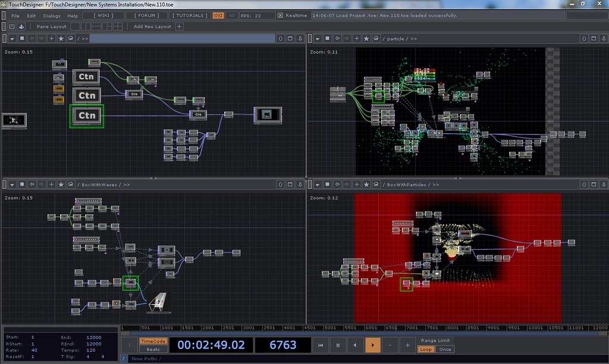Viewport: 609px width, 364px height.
Task: Click the power/cook toggle icon beside Tutorials
Action: click(219, 15)
